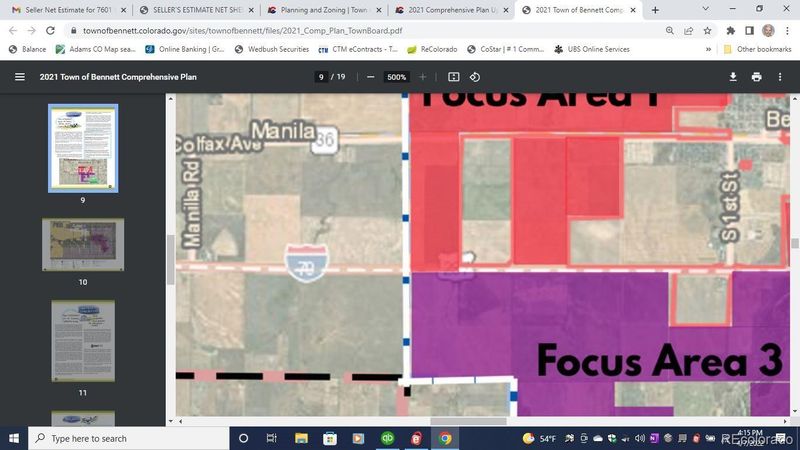Screen dimensions: 800x450
Task: Switch to SELLER'S ESTIMATE NET SHEET tab
Action: 196,10
